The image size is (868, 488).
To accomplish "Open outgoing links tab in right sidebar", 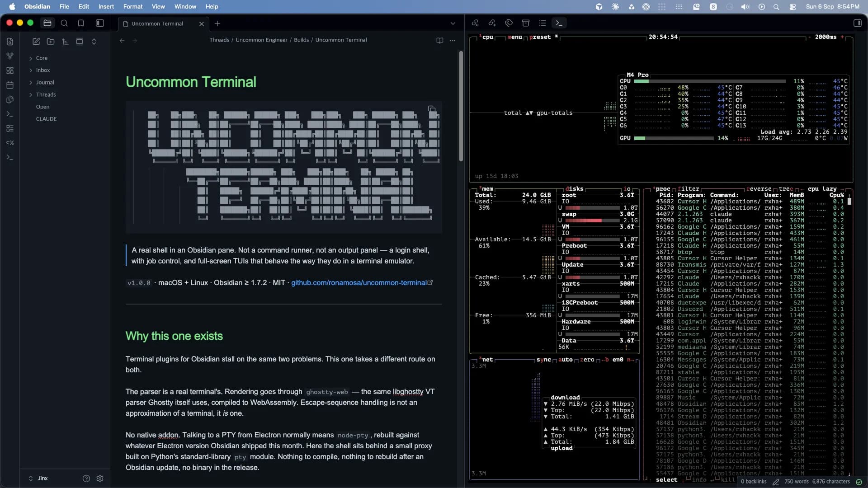I will (492, 23).
